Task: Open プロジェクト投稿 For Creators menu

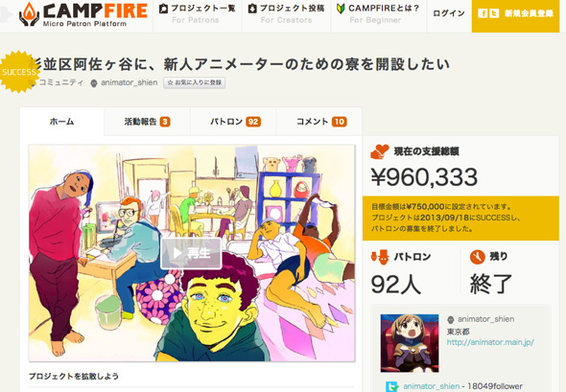Action: coord(286,13)
